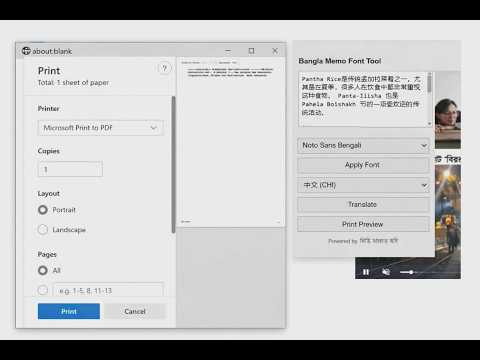This screenshot has width=480, height=360.
Task: Open the 中文 (CHI) language dropdown
Action: click(363, 185)
